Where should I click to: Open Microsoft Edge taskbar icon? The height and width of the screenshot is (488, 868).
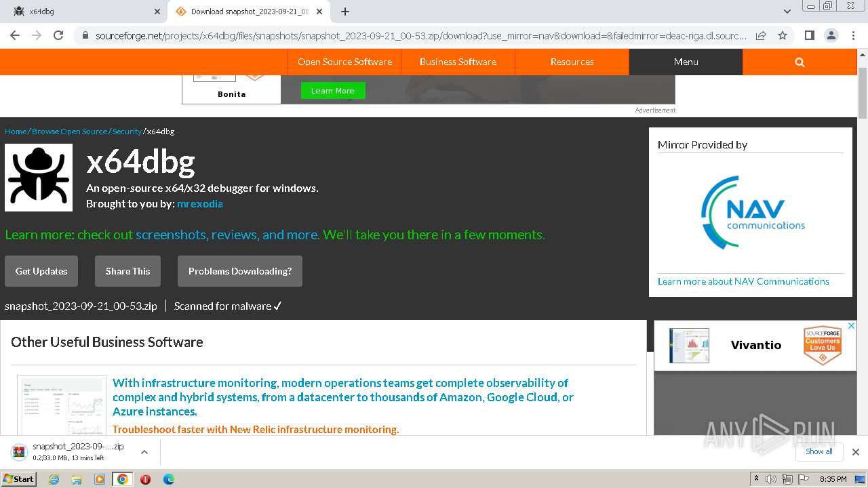[168, 479]
